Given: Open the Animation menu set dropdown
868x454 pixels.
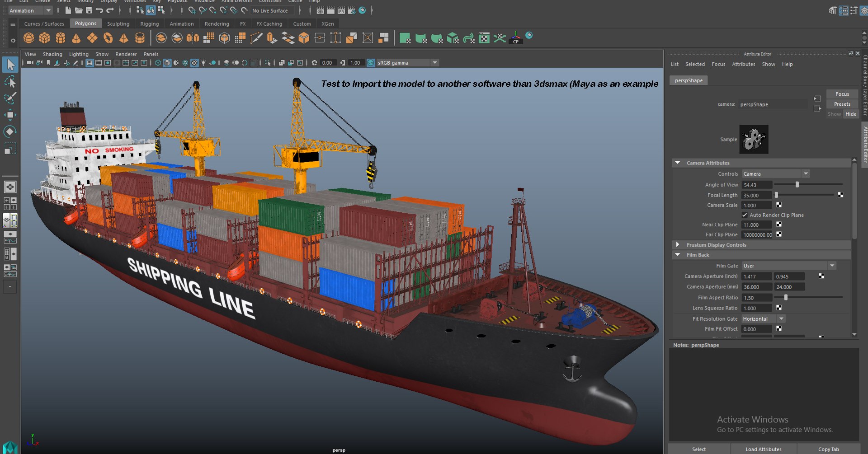Looking at the screenshot, I should click(30, 10).
